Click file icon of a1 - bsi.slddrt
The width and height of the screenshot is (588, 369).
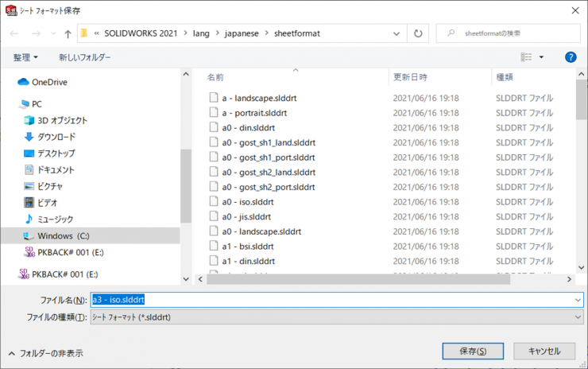[x=214, y=246]
